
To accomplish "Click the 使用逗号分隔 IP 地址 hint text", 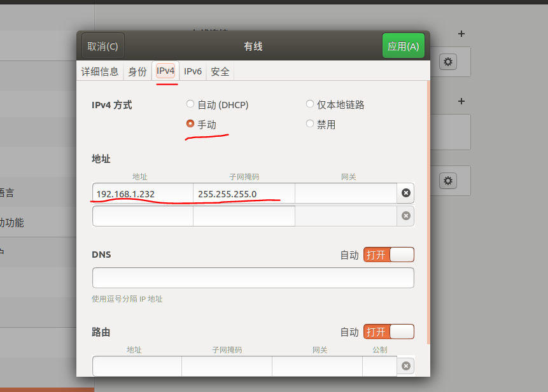I will tap(127, 298).
